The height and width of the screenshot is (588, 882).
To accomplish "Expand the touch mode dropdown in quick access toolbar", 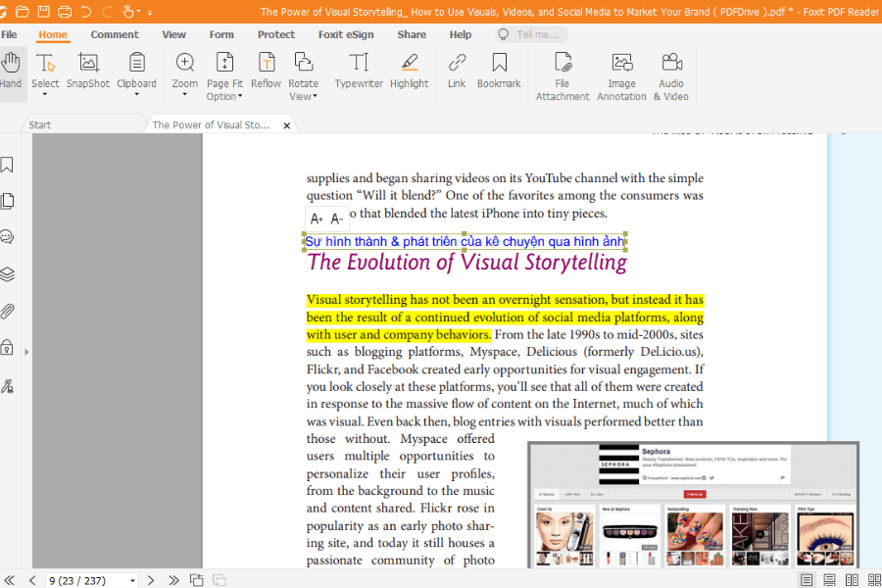I will pos(138,11).
